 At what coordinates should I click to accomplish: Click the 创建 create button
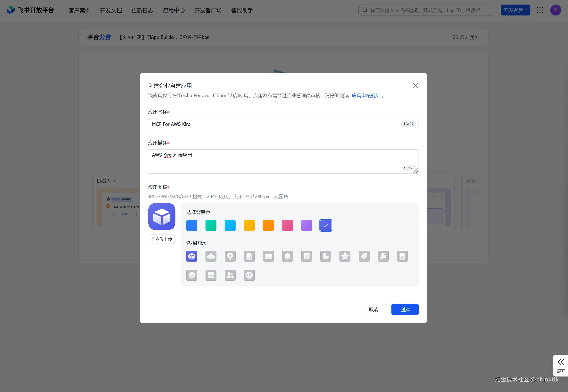(405, 309)
